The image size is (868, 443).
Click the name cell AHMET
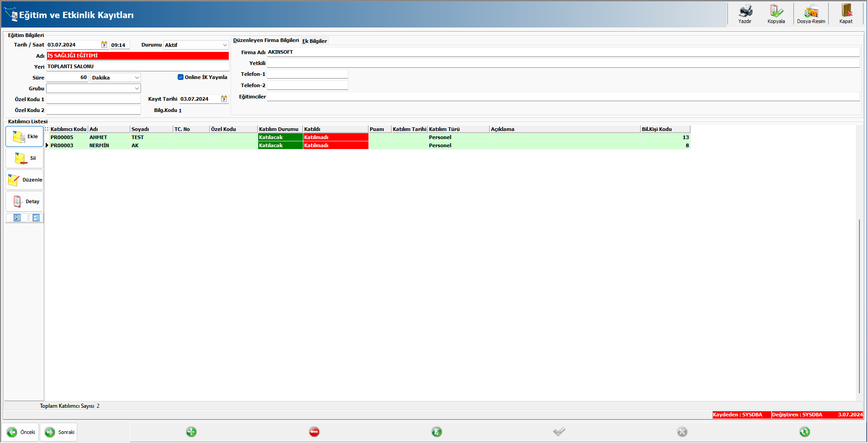coord(109,137)
